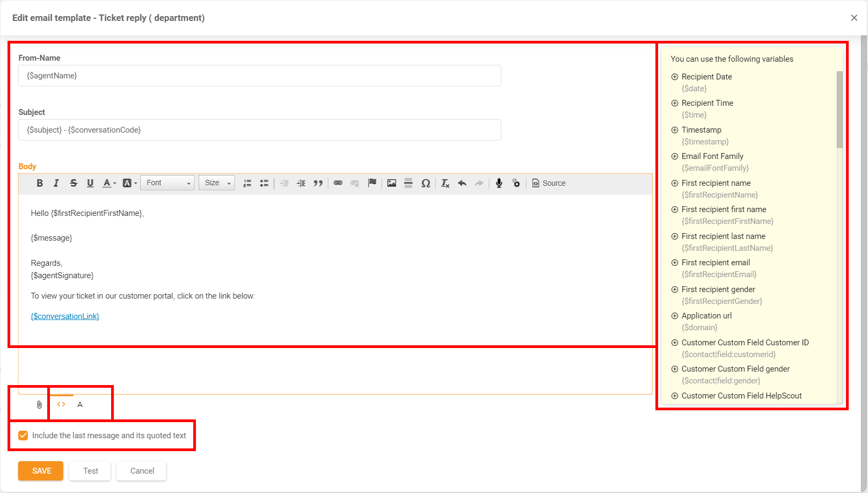Image resolution: width=868 pixels, height=493 pixels.
Task: Insert a block quote
Action: click(318, 183)
